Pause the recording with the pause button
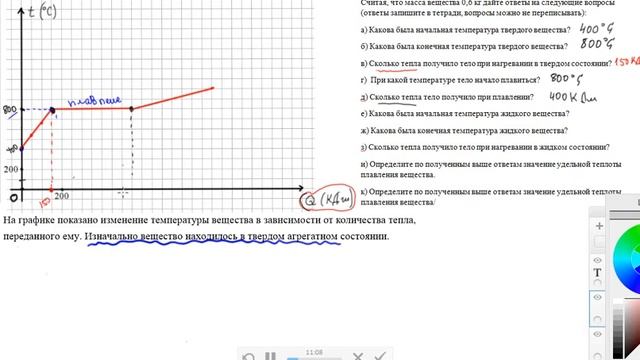This screenshot has height=360, width=640. point(270,356)
